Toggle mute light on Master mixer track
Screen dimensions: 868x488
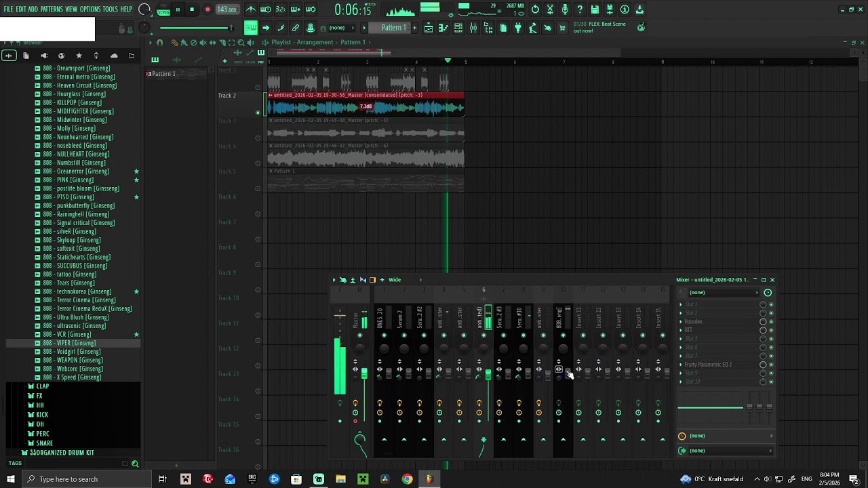359,335
